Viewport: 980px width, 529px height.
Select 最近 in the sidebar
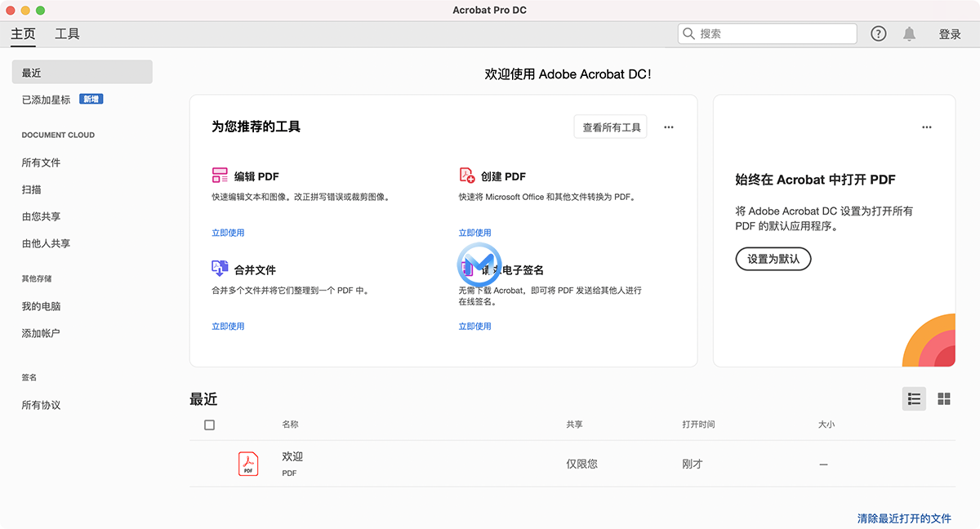point(82,72)
